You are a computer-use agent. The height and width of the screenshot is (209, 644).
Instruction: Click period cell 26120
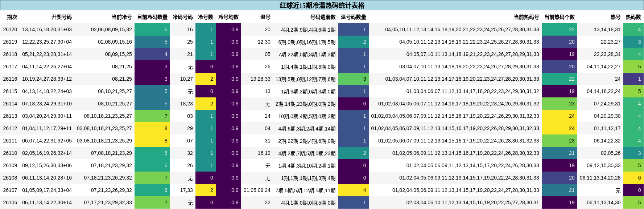10,29
